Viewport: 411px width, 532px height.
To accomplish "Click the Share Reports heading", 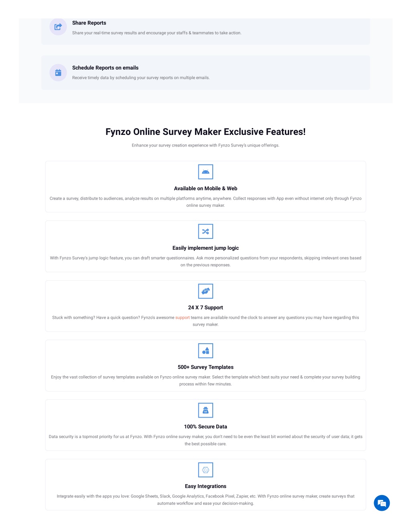I will [x=89, y=23].
